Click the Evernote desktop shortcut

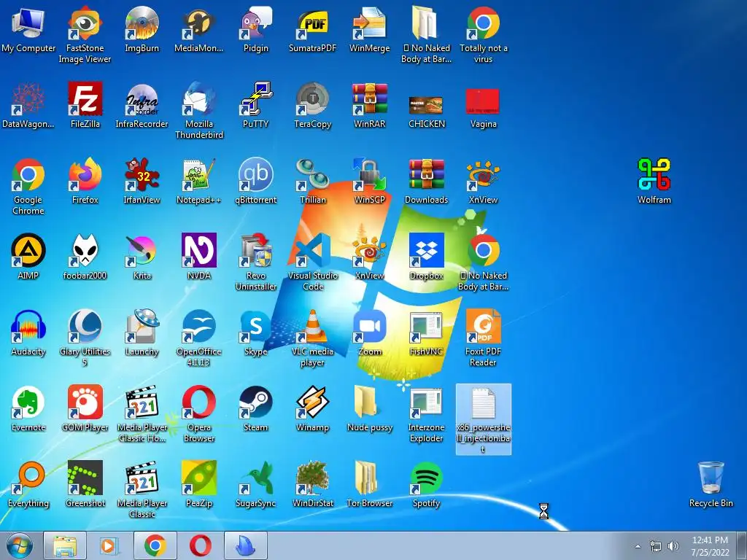click(28, 408)
